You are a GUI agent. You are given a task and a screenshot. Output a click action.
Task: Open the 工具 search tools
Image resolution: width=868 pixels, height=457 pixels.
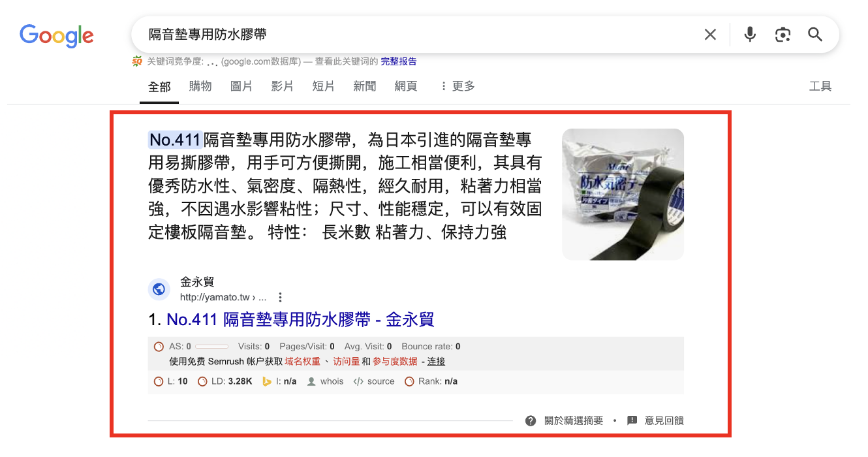coord(820,86)
